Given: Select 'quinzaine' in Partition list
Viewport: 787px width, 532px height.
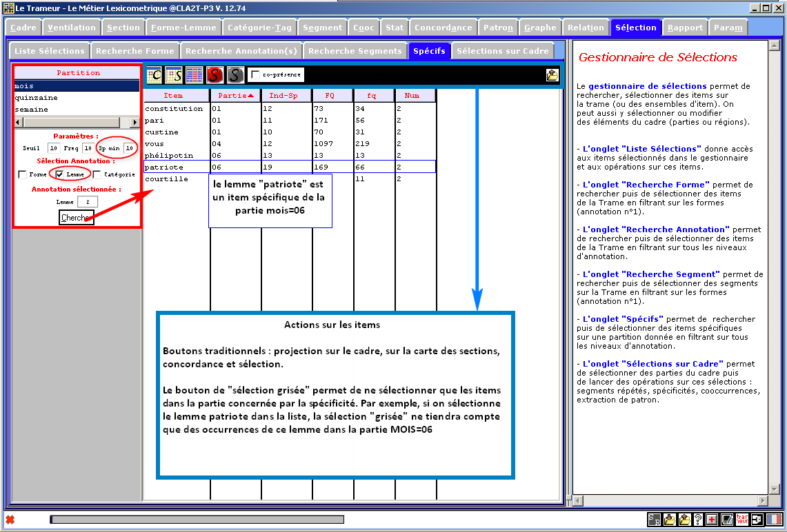Looking at the screenshot, I should pos(77,98).
